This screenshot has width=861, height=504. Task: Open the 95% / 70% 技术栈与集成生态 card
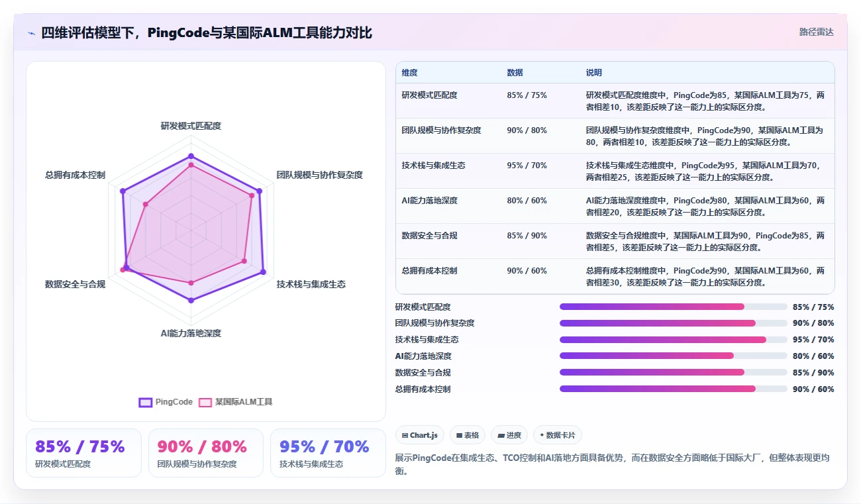click(x=328, y=453)
